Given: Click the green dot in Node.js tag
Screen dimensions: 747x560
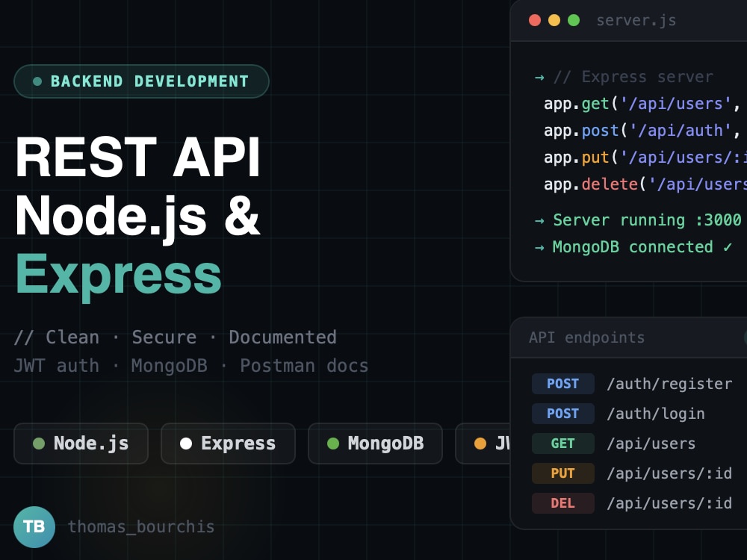Looking at the screenshot, I should [x=39, y=444].
